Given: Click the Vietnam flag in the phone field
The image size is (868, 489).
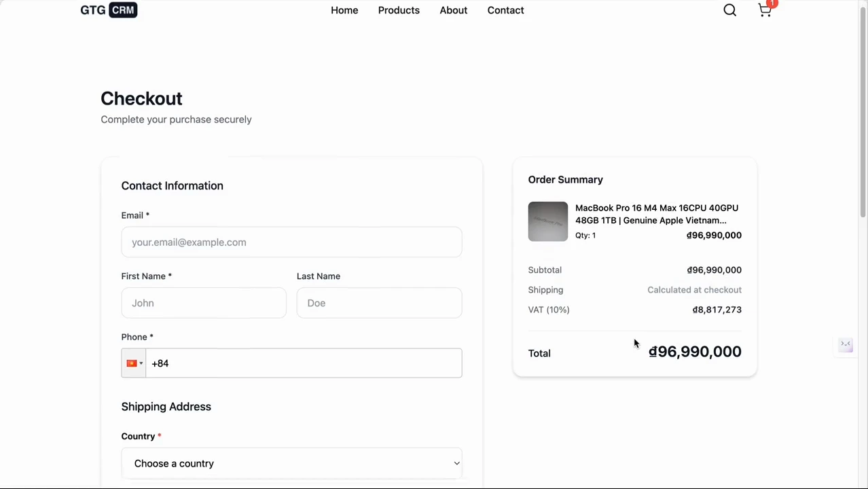Looking at the screenshot, I should 131,363.
